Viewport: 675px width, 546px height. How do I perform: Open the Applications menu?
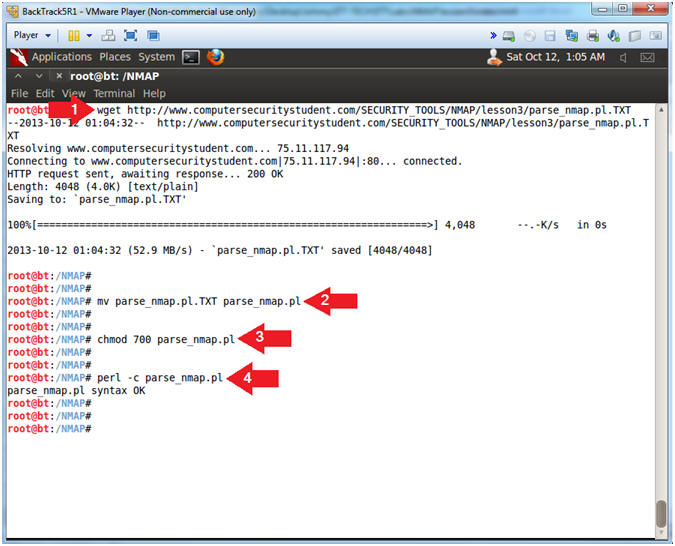click(62, 57)
